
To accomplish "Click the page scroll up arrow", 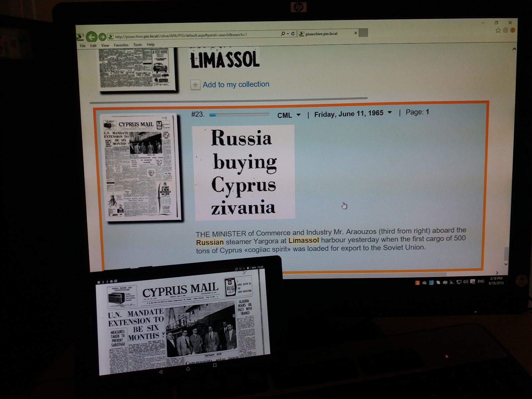I will click(514, 49).
